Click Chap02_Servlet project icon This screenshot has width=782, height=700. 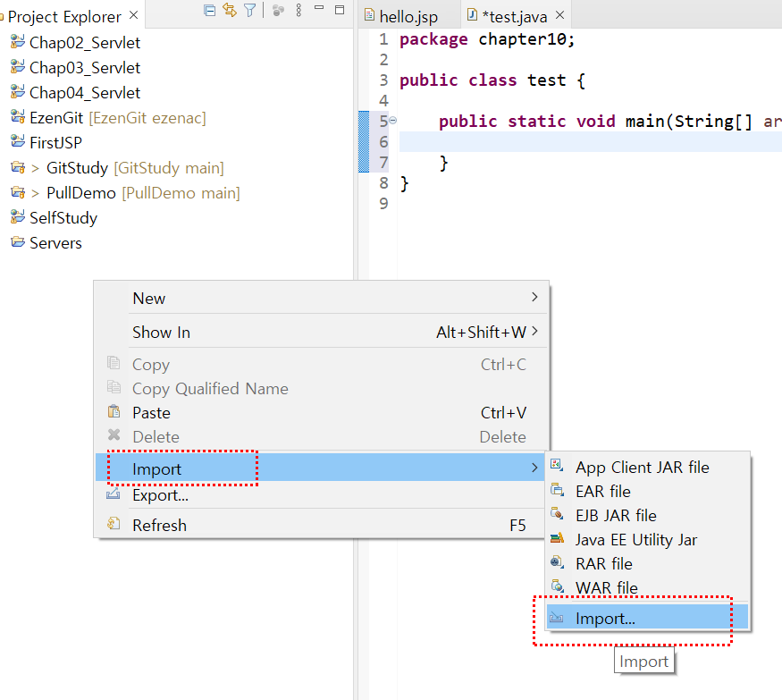[18, 41]
